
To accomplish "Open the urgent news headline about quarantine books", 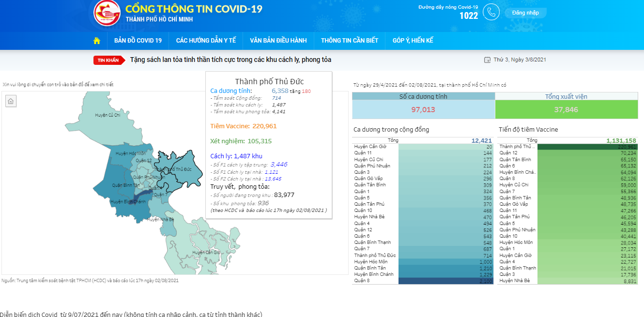I will (230, 60).
